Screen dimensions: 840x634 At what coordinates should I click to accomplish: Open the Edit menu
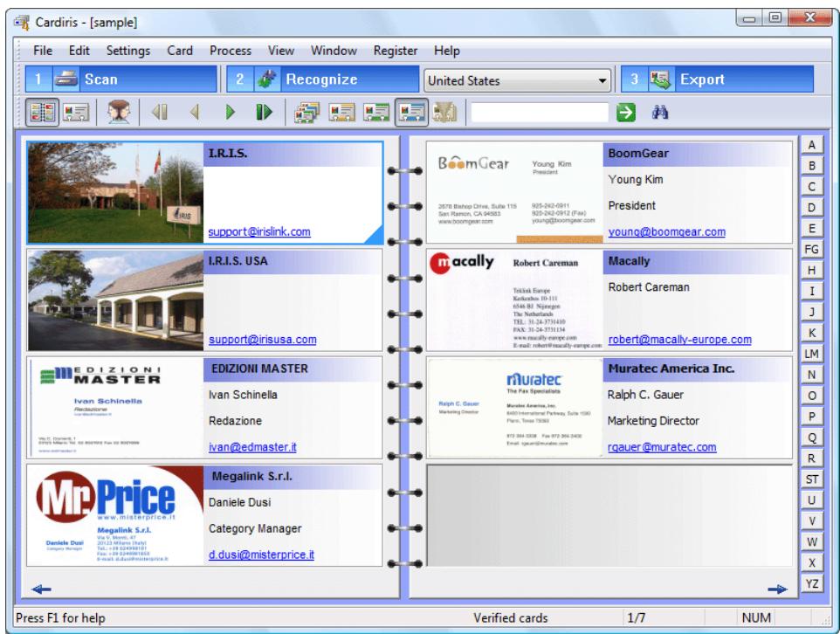pos(79,51)
